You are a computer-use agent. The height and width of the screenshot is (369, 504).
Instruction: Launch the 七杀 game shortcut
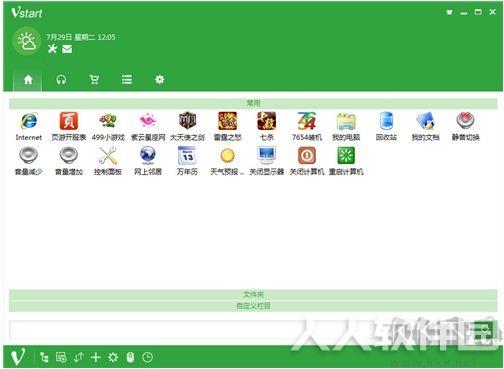tap(267, 121)
